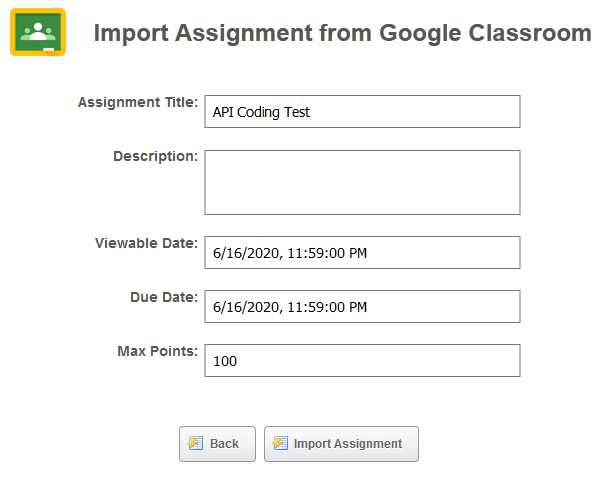This screenshot has width=604, height=499.
Task: Focus the Assignment Title text field
Action: click(x=362, y=111)
